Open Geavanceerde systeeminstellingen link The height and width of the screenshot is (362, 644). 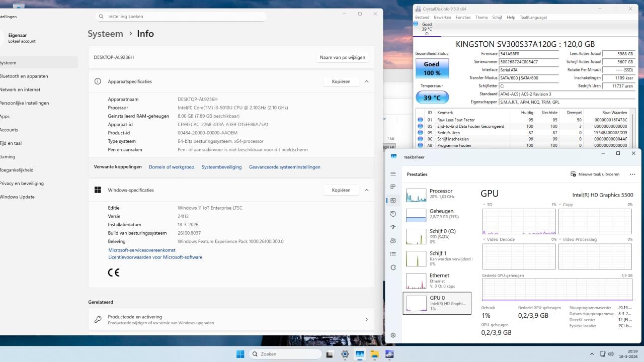click(x=284, y=167)
